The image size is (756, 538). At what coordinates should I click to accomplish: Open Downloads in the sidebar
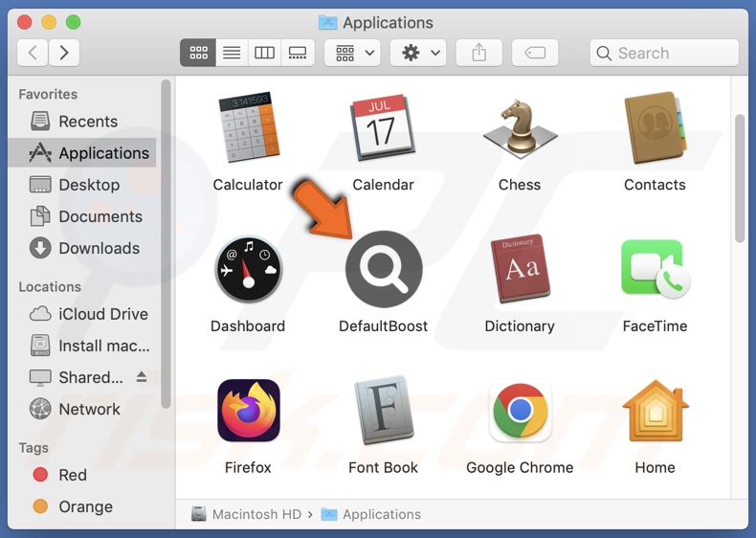pos(82,248)
